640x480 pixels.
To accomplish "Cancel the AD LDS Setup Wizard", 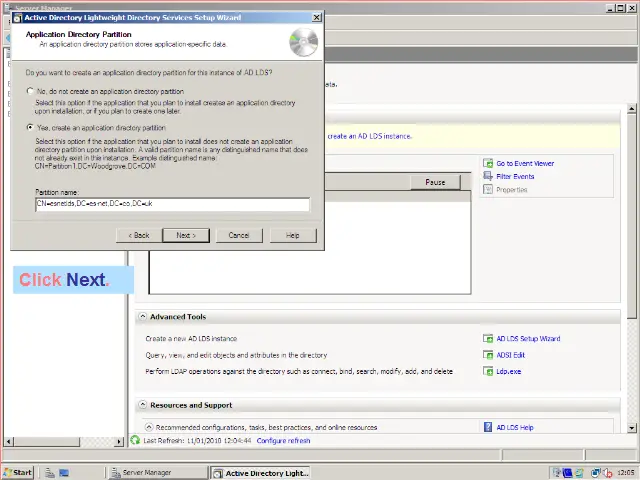I will coord(239,235).
